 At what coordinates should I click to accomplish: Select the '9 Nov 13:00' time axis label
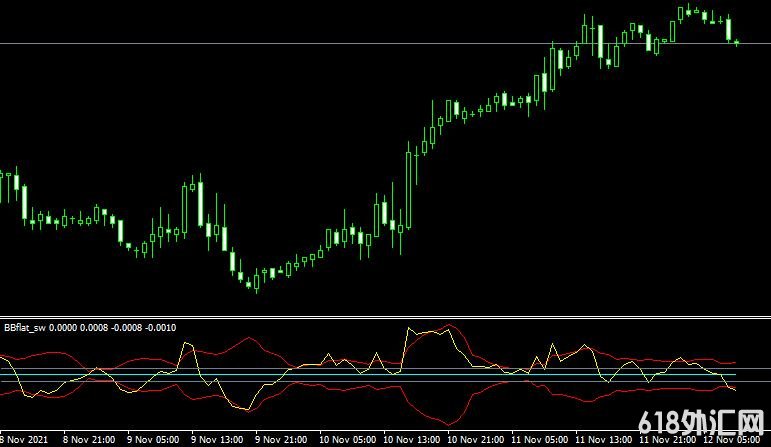[217, 440]
